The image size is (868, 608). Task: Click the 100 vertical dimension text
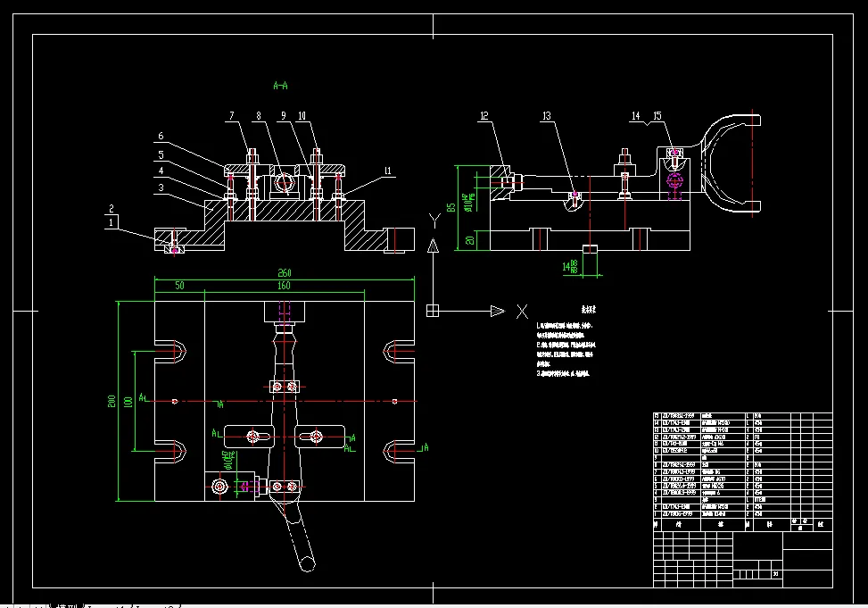coord(128,401)
